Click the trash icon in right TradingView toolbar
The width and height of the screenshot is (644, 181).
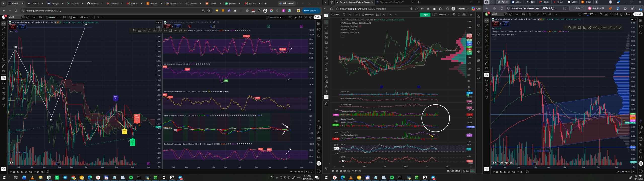(x=487, y=97)
